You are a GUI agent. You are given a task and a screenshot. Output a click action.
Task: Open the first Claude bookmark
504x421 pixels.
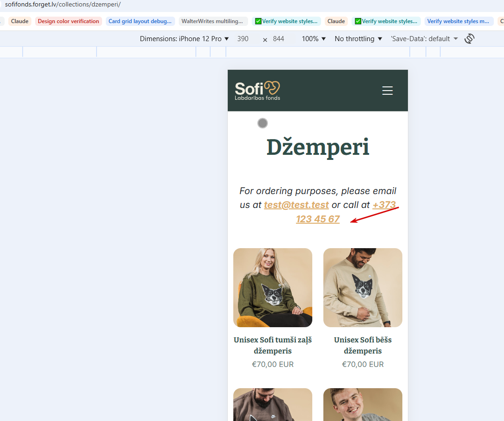[19, 21]
